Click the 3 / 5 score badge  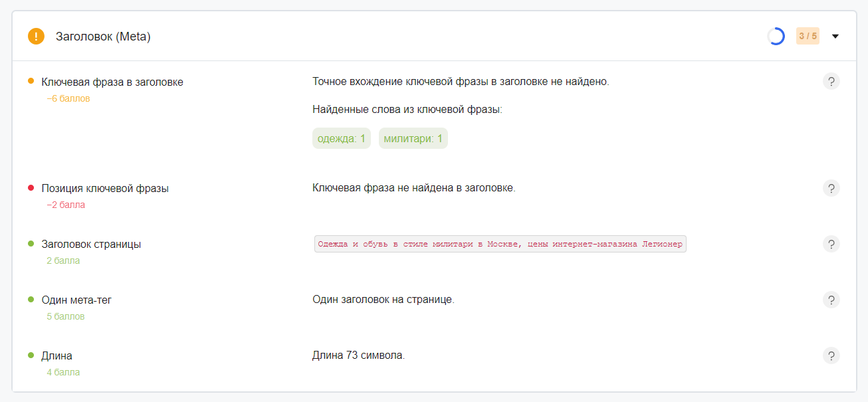click(x=808, y=36)
